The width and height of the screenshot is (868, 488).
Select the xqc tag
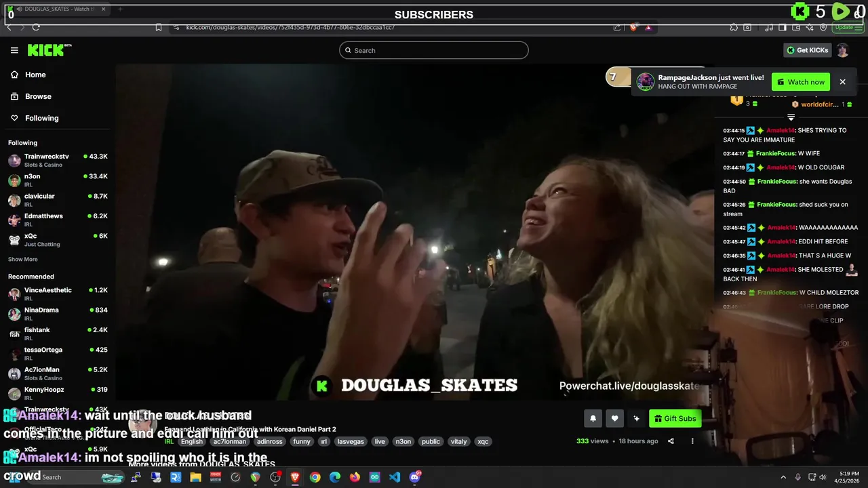[483, 441]
